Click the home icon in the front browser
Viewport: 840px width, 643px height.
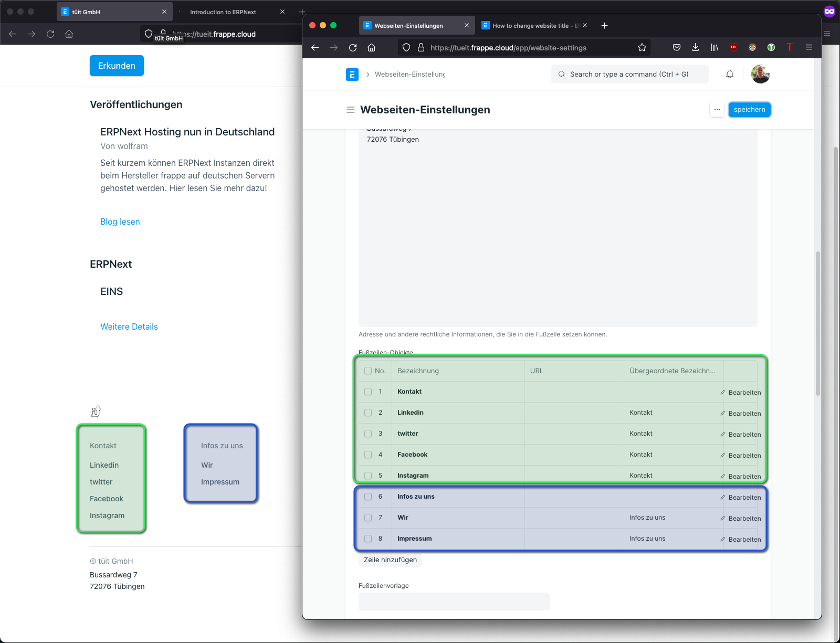tap(372, 48)
